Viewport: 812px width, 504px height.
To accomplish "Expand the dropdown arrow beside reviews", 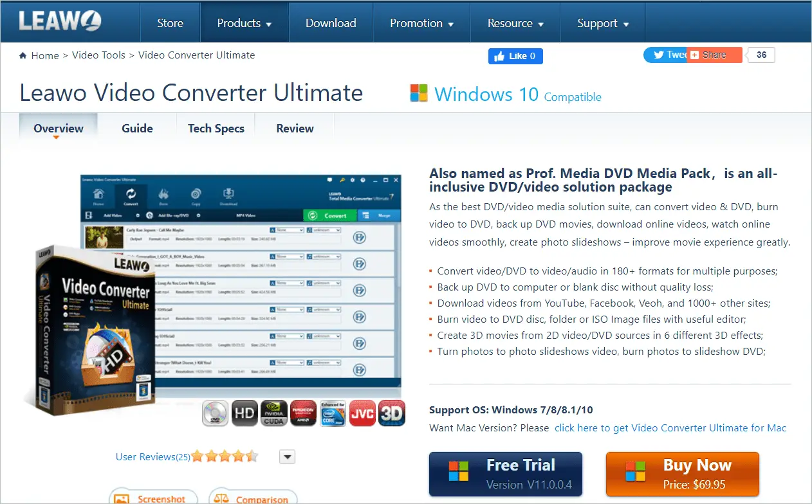I will tap(288, 457).
